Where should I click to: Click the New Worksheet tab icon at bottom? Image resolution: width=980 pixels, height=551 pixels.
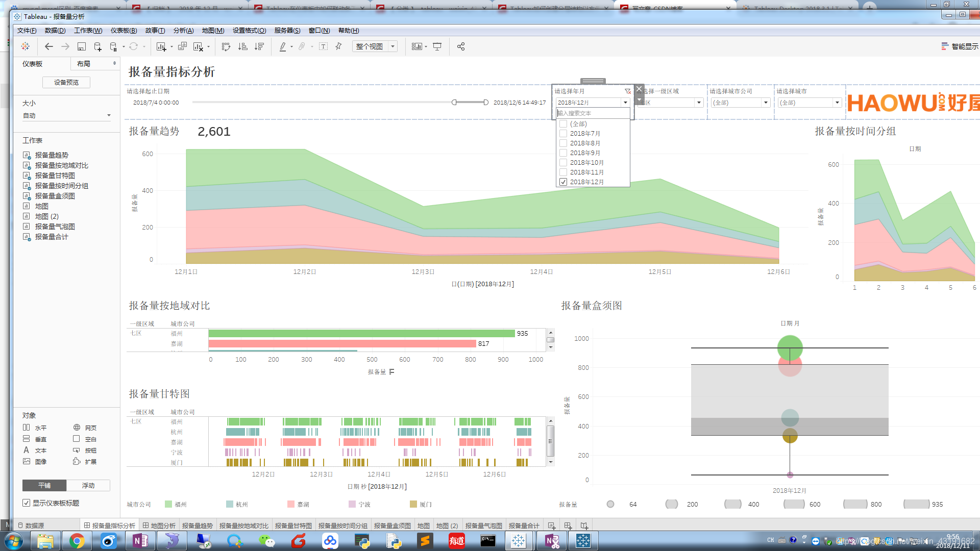(551, 525)
